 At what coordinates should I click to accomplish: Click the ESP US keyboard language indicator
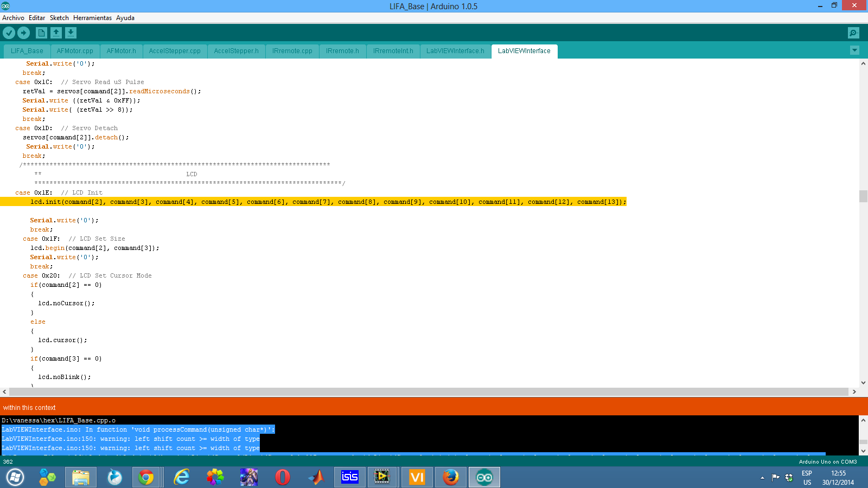click(807, 478)
